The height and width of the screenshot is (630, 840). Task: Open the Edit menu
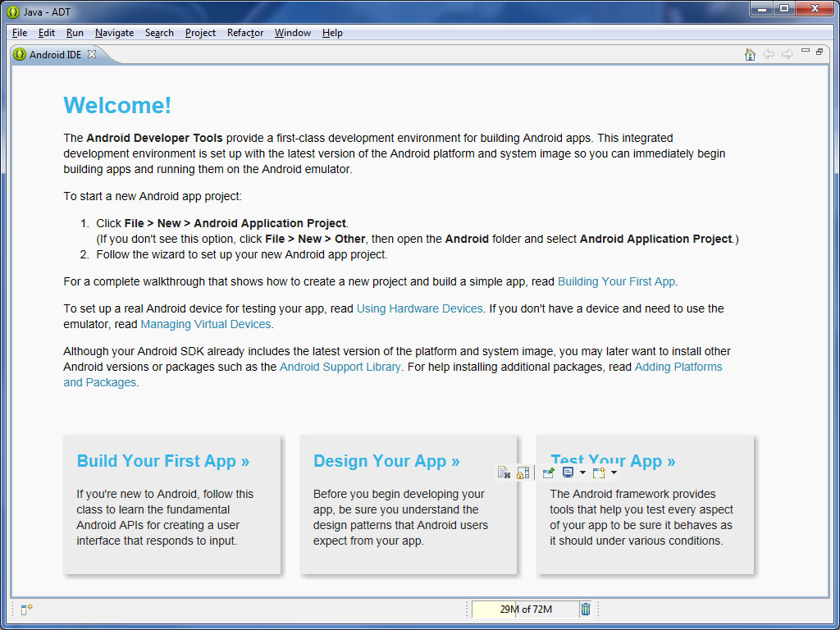pos(47,33)
